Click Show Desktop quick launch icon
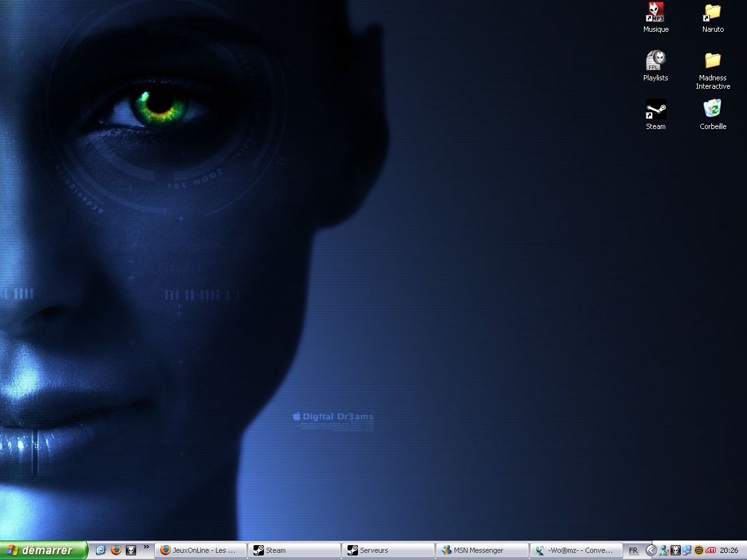 click(101, 550)
